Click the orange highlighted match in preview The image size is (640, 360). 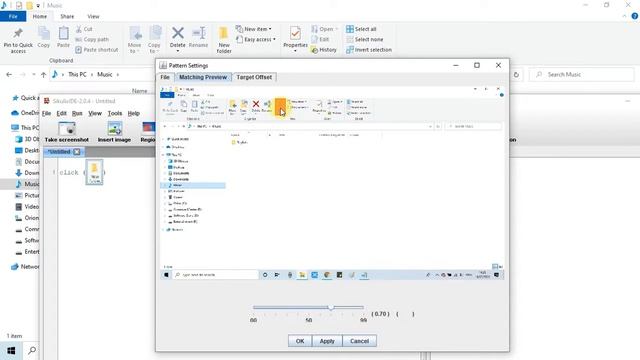click(280, 107)
